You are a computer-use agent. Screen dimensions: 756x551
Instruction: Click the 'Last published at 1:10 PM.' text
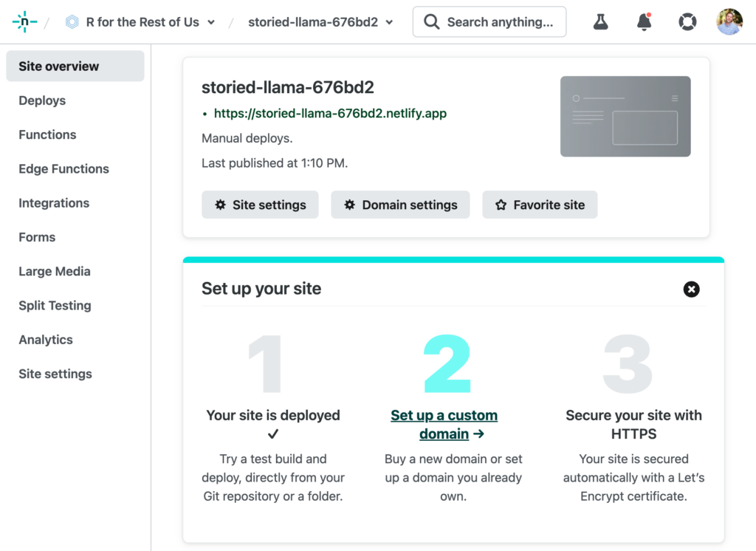(275, 163)
